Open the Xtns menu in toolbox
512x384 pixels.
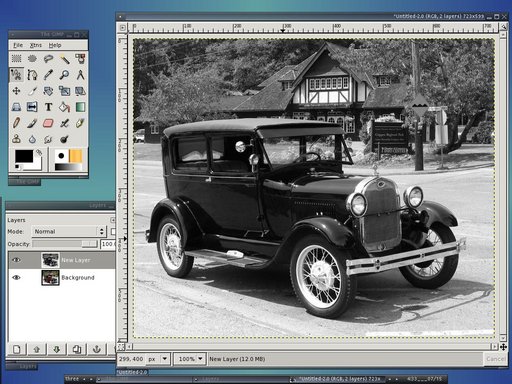tap(36, 45)
